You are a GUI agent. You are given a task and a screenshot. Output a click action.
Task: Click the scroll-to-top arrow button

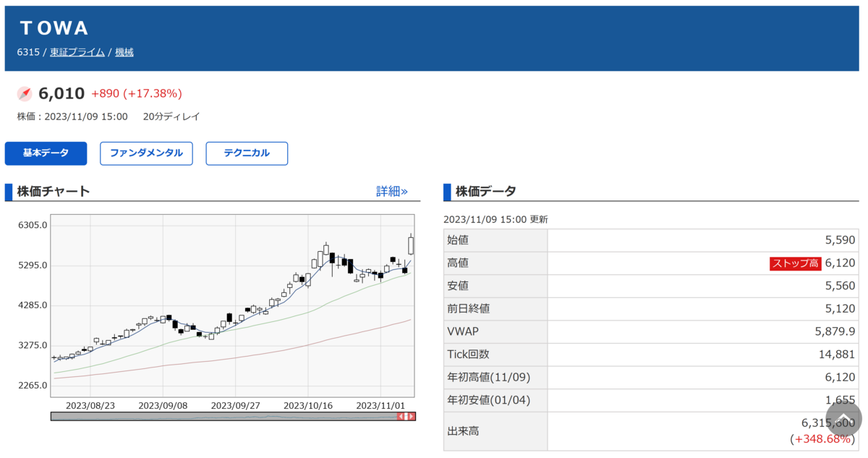[843, 417]
